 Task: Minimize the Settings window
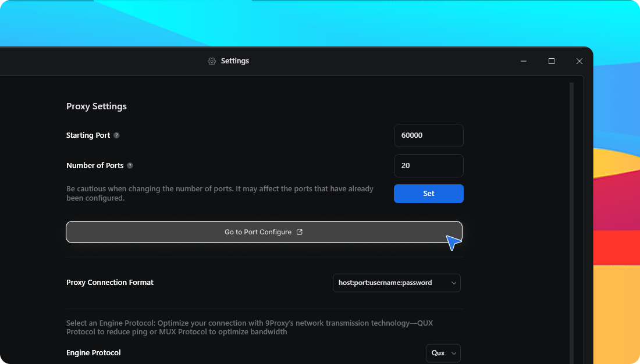pyautogui.click(x=524, y=61)
